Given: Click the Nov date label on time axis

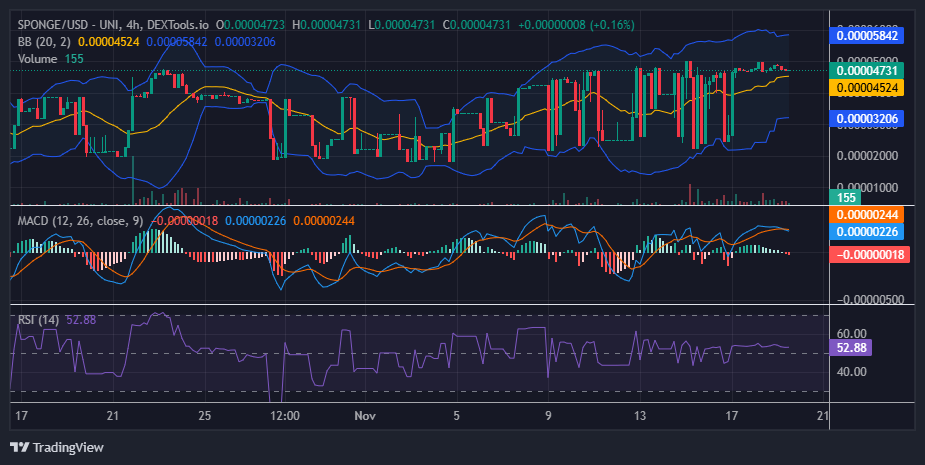Looking at the screenshot, I should (365, 416).
